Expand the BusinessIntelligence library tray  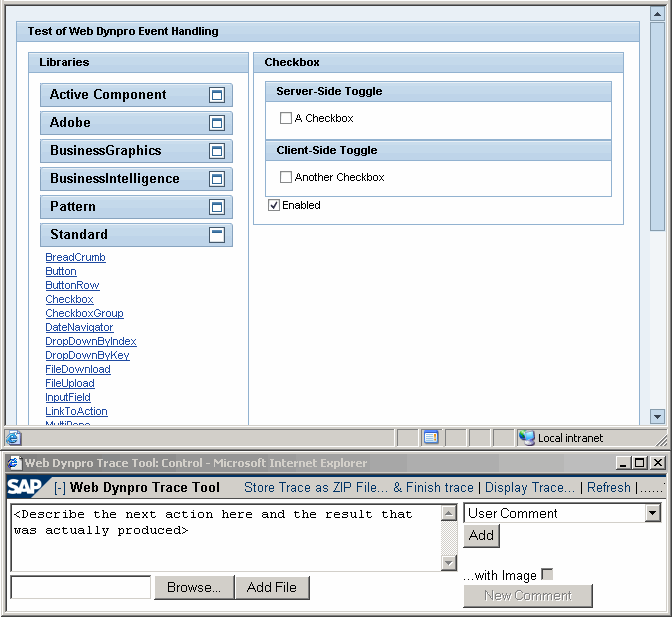coord(217,179)
